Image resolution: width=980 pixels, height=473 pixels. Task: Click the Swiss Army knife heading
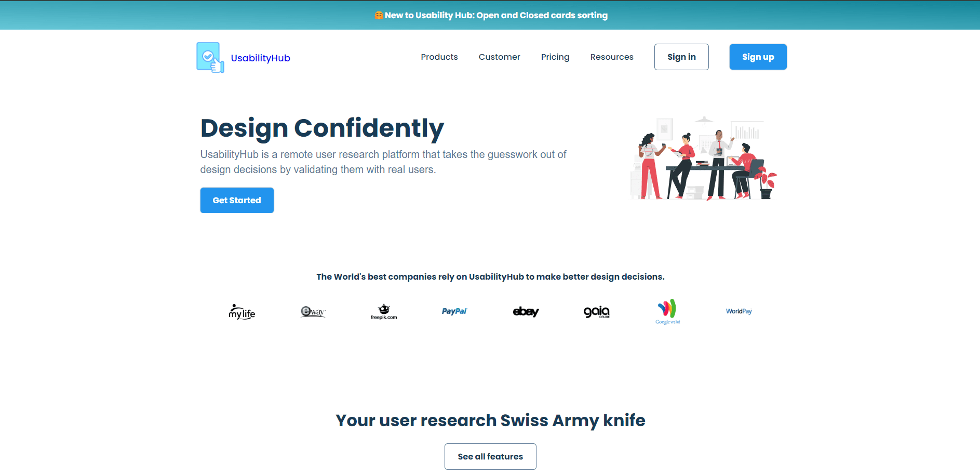(490, 420)
